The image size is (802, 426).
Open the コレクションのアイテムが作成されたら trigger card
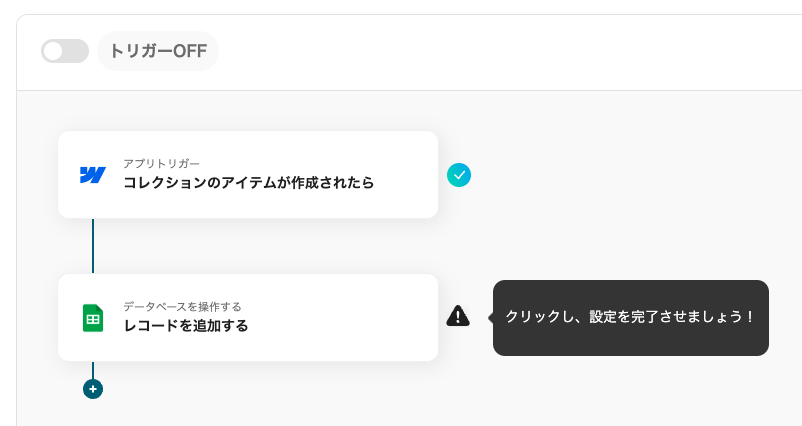point(248,182)
